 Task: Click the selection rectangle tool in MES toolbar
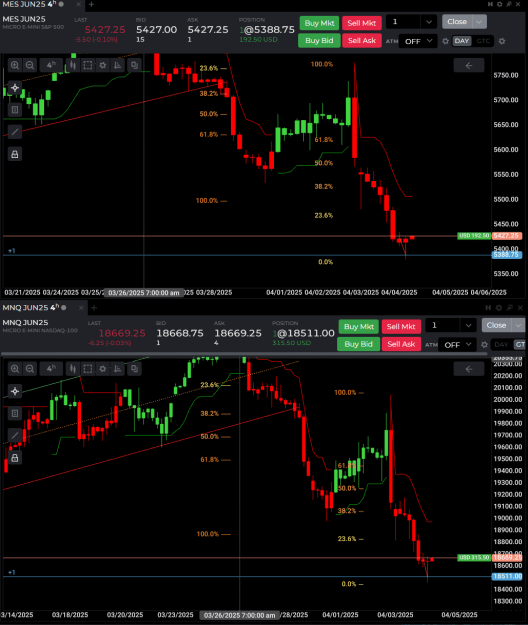[88, 65]
